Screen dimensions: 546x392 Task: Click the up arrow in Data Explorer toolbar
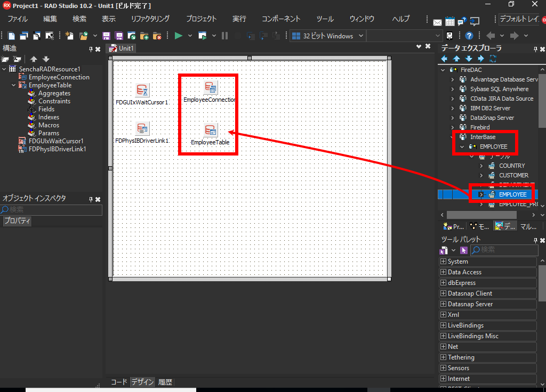pyautogui.click(x=456, y=59)
